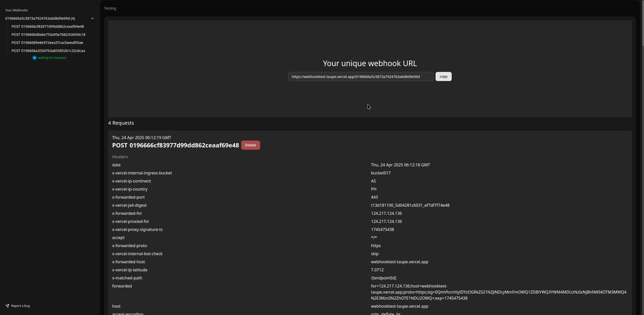This screenshot has width=644, height=315.
Task: Click the POST 0196666cf83977d99dd862ceaaf69e48 request title
Action: [175, 145]
